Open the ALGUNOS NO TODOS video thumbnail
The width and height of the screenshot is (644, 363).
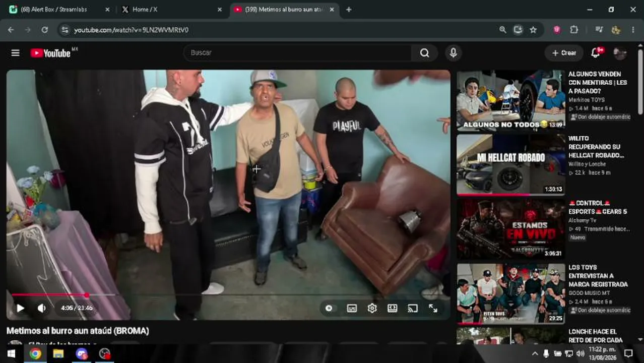pos(510,100)
